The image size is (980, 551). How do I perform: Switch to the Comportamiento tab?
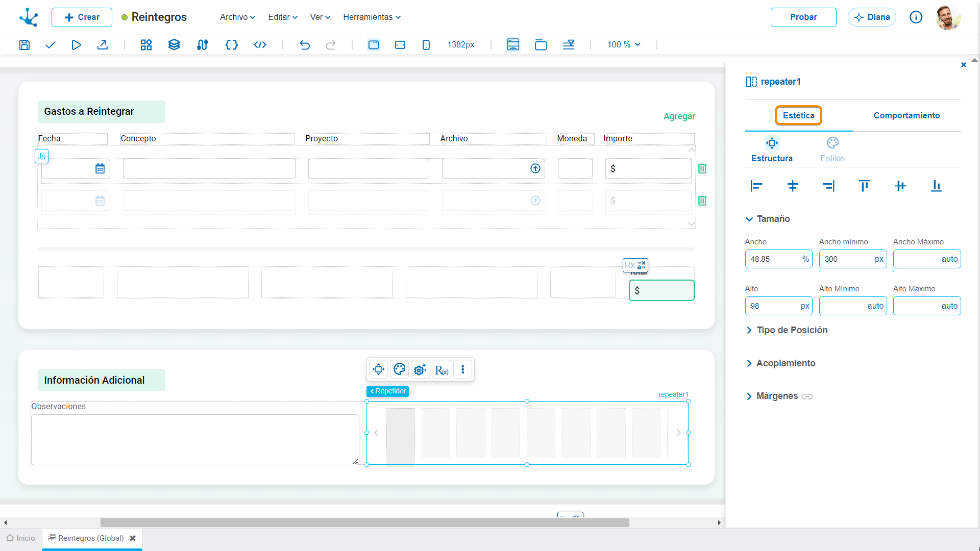coord(906,116)
